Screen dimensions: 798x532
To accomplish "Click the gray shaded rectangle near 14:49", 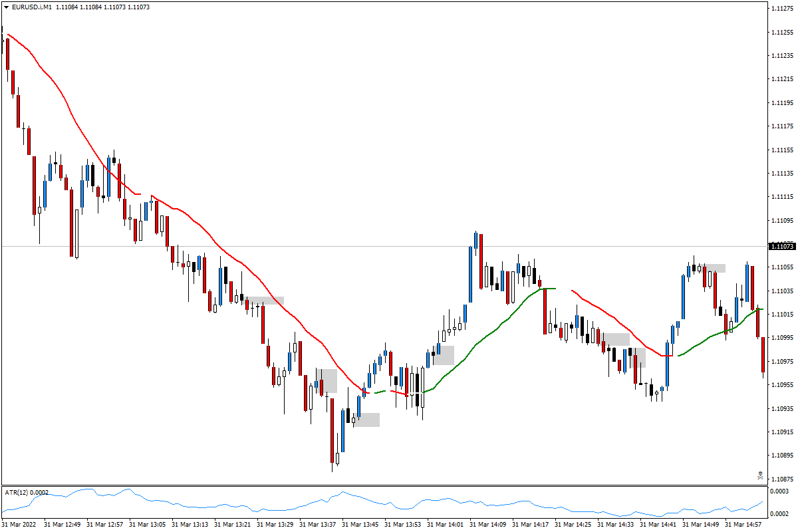I will (713, 267).
